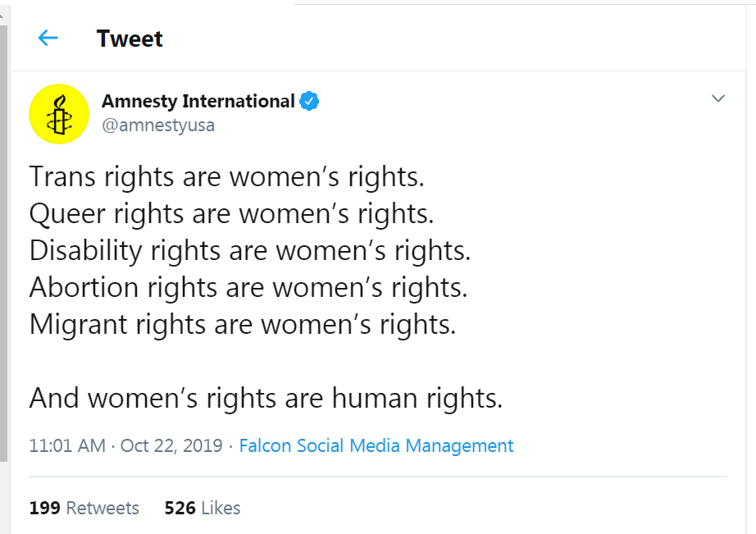This screenshot has width=756, height=534.
Task: Open the Amnesty International display name
Action: tap(198, 102)
